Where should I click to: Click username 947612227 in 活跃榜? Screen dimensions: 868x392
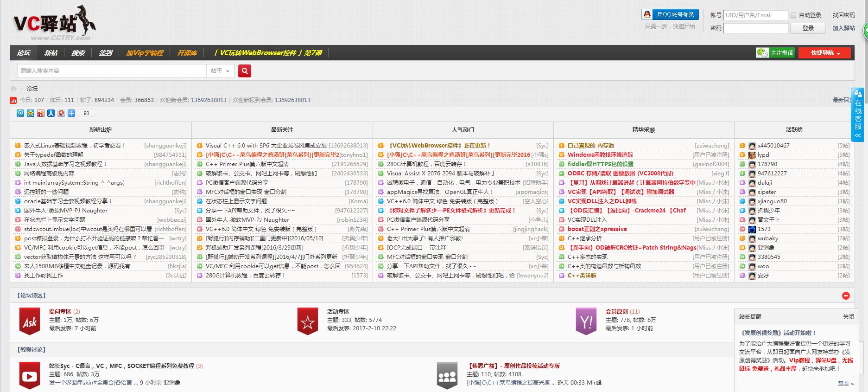(772, 174)
